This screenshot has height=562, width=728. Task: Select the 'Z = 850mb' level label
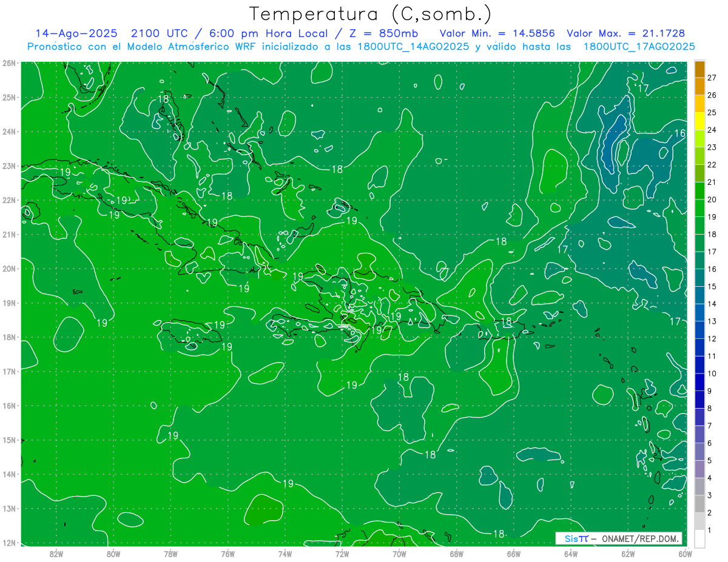[x=385, y=33]
